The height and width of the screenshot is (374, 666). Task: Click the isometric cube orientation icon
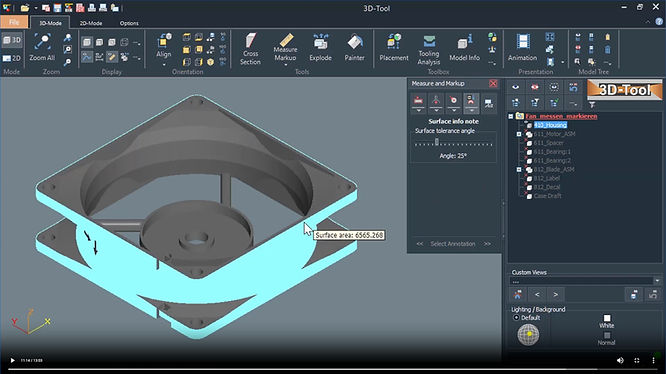(x=210, y=62)
